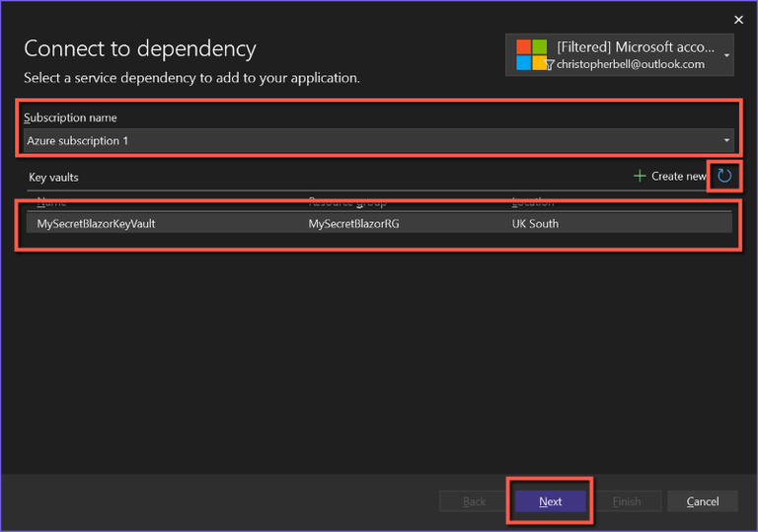Sort by the Name column header
This screenshot has height=532, width=758.
pyautogui.click(x=51, y=202)
